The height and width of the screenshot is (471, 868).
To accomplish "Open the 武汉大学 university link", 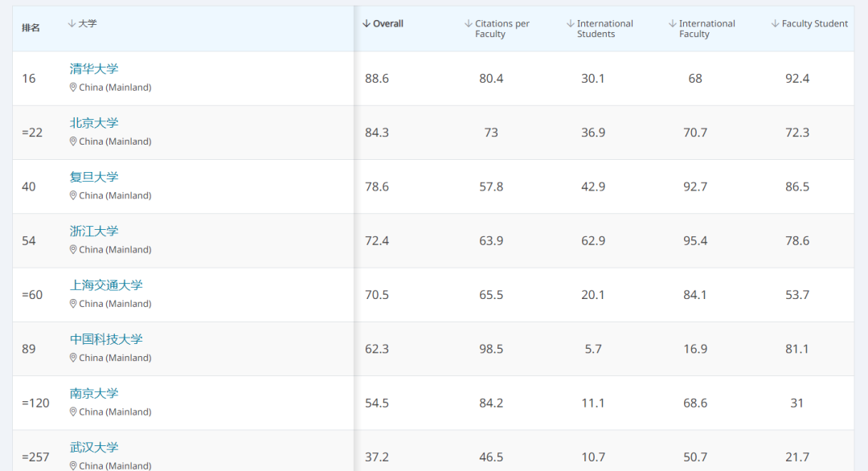I will 94,447.
